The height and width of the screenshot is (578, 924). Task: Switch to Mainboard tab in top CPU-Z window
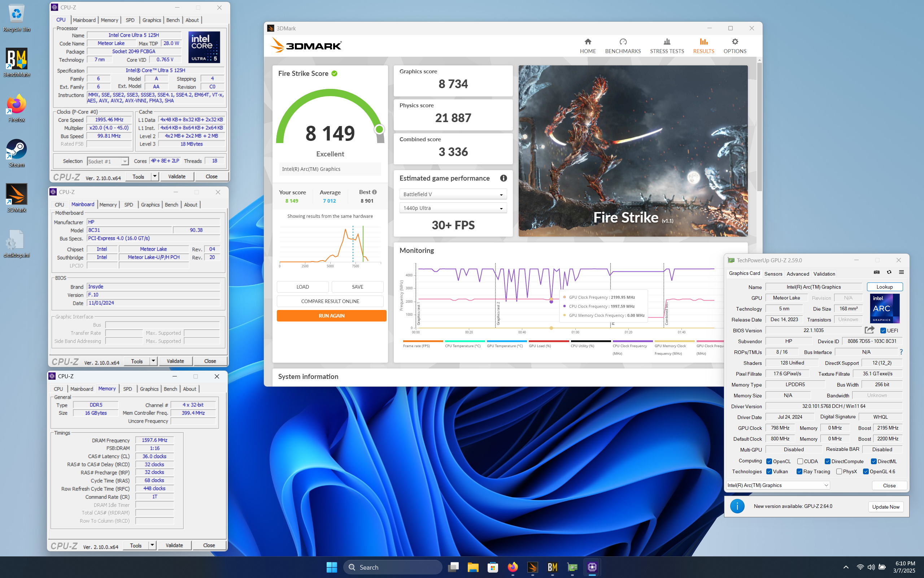84,20
